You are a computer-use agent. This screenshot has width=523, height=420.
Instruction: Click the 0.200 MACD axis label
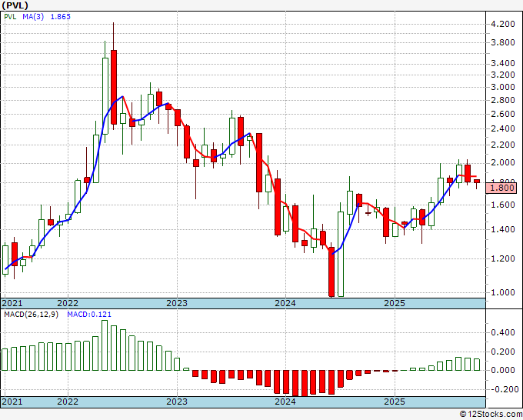coord(503,352)
